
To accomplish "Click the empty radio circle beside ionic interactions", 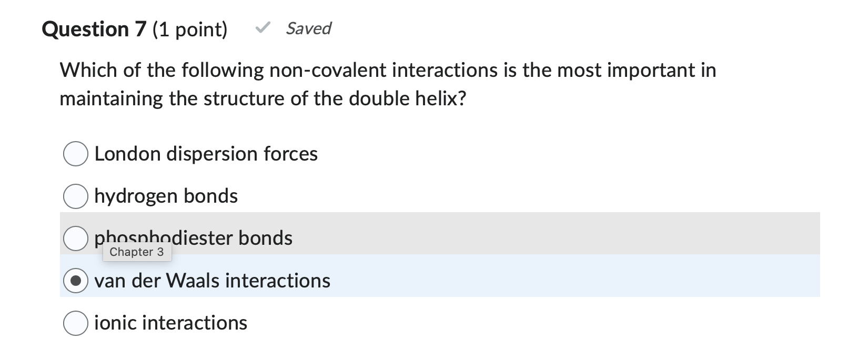I will tap(76, 323).
